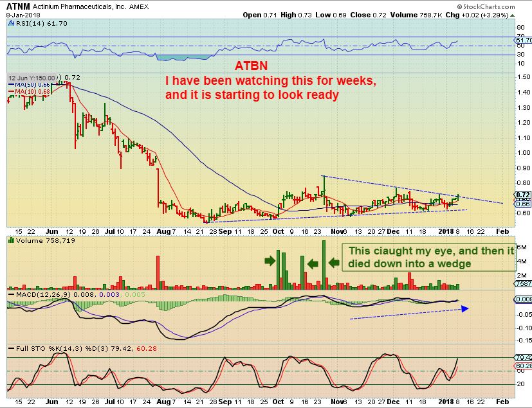Click the green arrow beside the annotation box
Screen dimensions: 532x408
334,262
